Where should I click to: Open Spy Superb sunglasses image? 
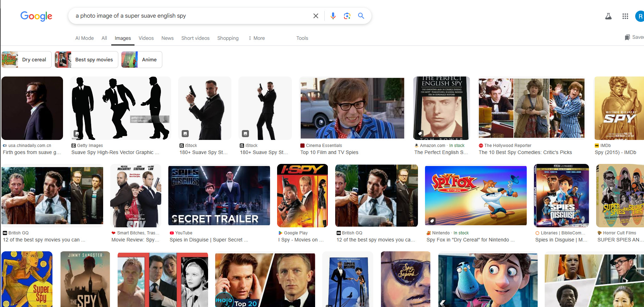click(406, 279)
